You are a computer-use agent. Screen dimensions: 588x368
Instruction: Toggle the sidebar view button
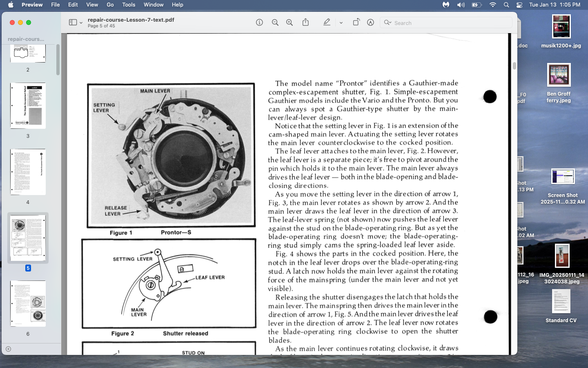tap(73, 22)
